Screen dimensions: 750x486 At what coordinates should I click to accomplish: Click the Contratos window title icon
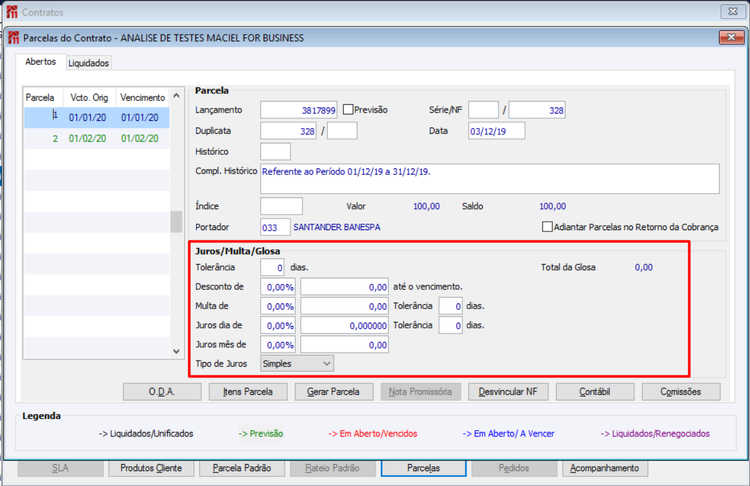[x=12, y=12]
